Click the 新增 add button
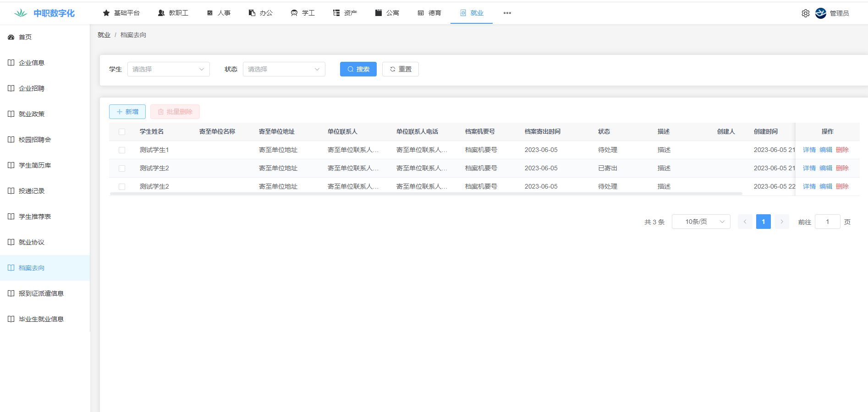This screenshot has height=412, width=868. point(127,112)
